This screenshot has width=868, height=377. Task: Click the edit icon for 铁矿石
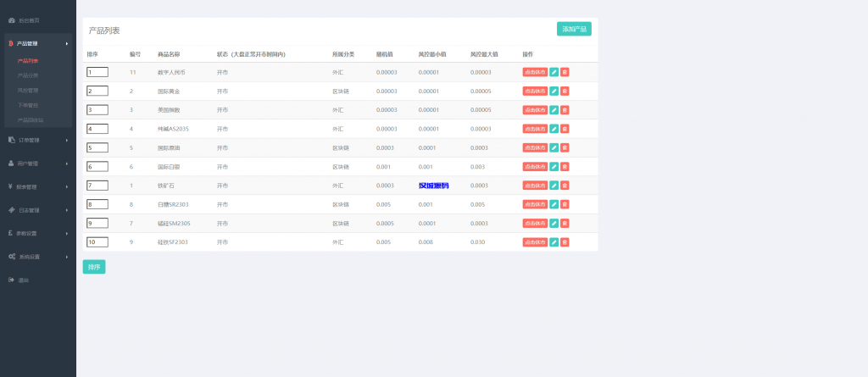click(554, 186)
